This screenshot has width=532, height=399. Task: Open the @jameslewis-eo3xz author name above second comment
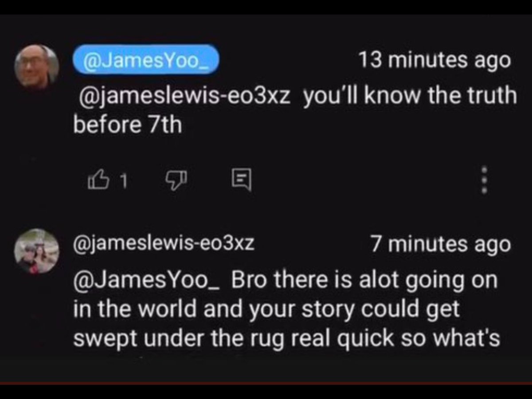pos(164,244)
